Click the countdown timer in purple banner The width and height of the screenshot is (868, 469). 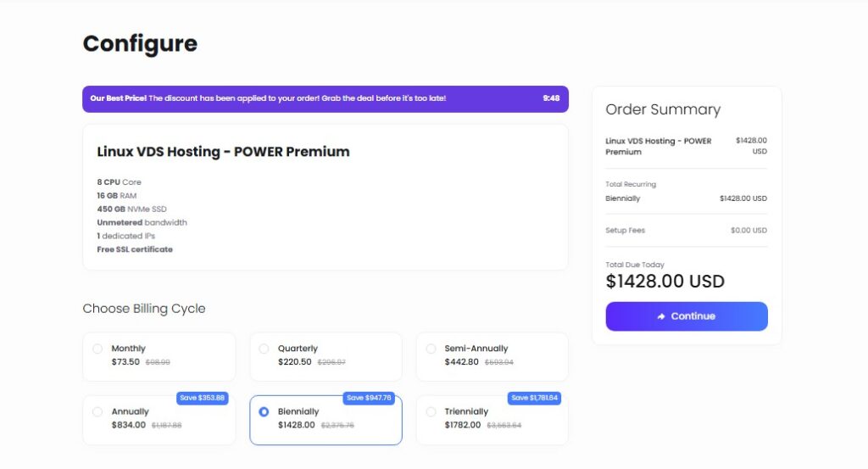(x=551, y=98)
